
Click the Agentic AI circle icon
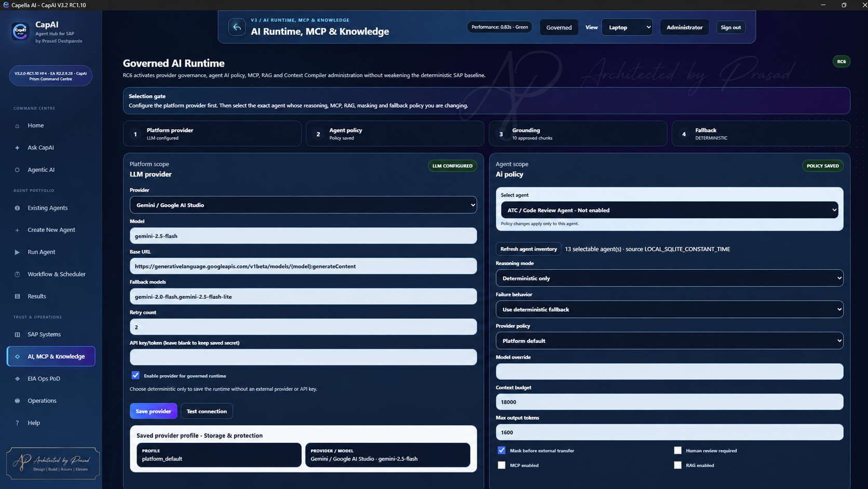(x=17, y=170)
